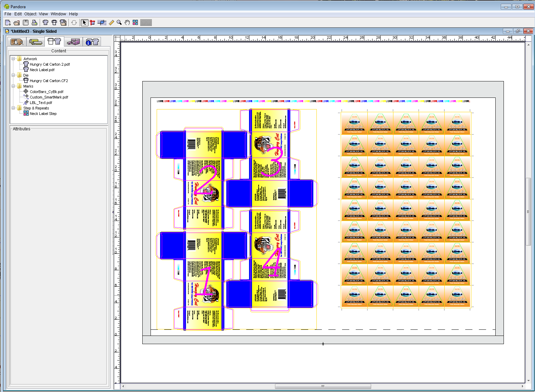Click the side panel collapse handle
This screenshot has width=535, height=392.
pyautogui.click(x=113, y=212)
